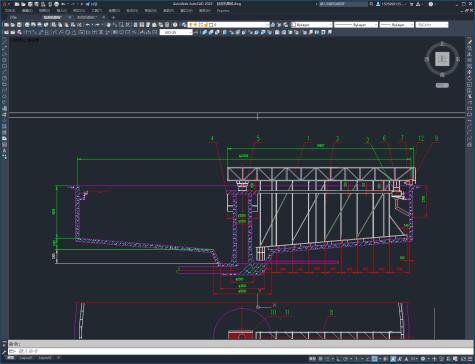This screenshot has height=364, width=475.
Task: Toggle layer freeze sun icon in layer box
Action: (196, 25)
